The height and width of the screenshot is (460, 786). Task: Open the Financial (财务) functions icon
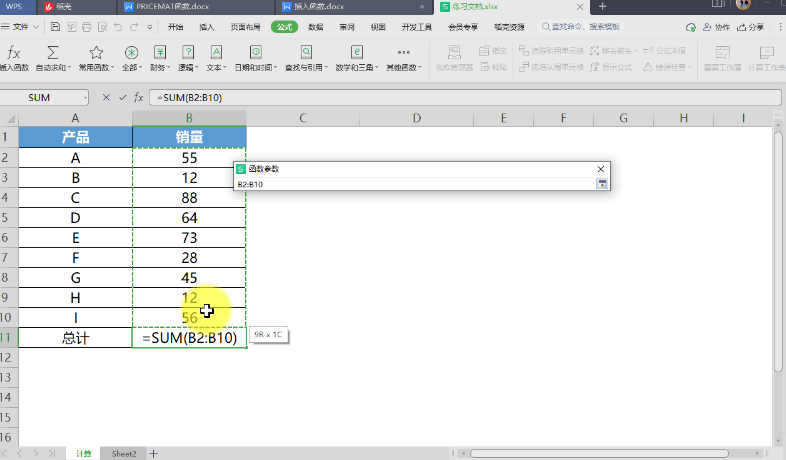(x=159, y=52)
